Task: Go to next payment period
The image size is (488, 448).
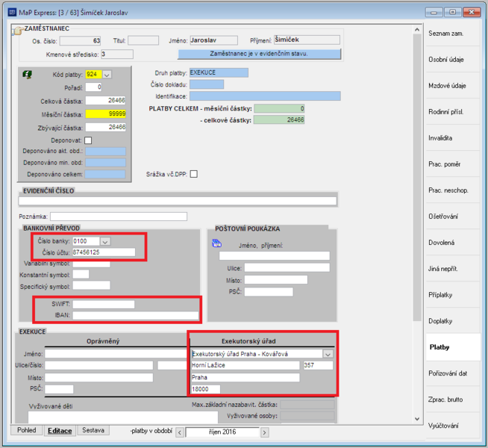Action: [265, 432]
